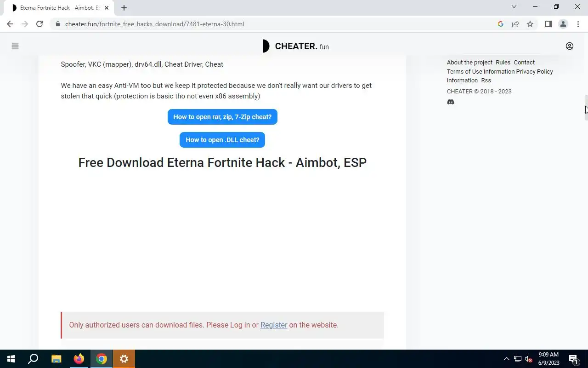Viewport: 588px width, 368px height.
Task: Open the orange settings gear taskbar app
Action: click(124, 359)
